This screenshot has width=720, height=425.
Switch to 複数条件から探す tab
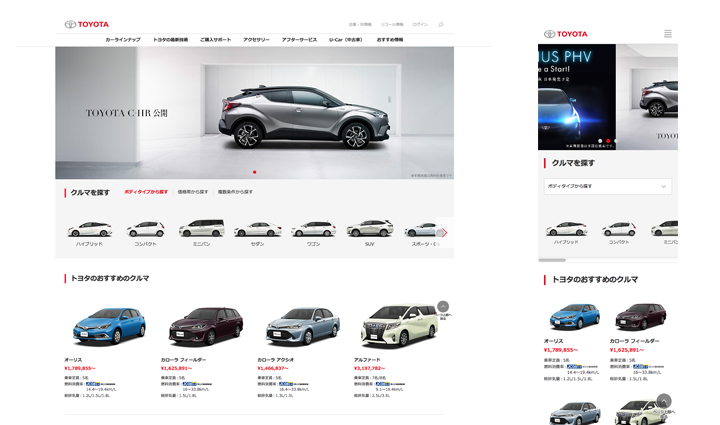click(235, 192)
